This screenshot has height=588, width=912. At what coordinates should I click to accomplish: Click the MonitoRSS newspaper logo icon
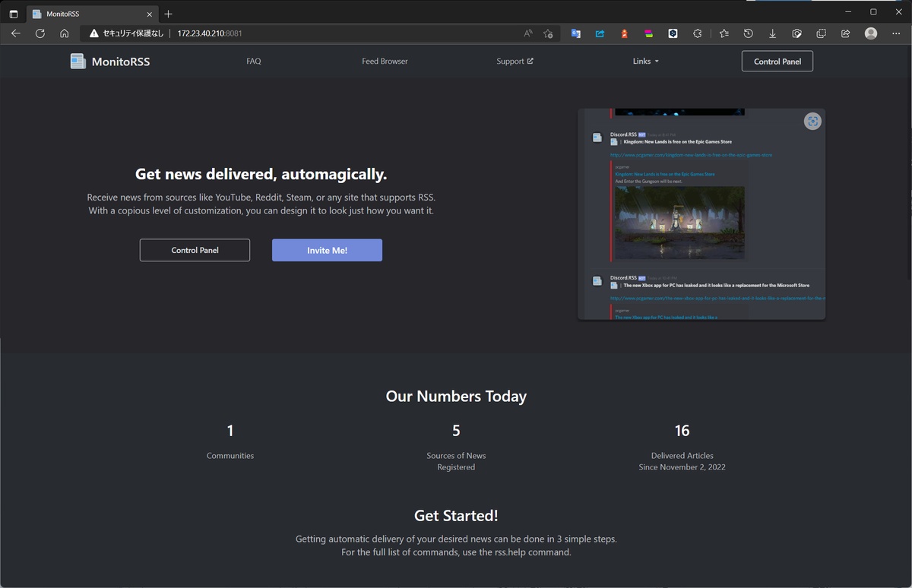[78, 62]
